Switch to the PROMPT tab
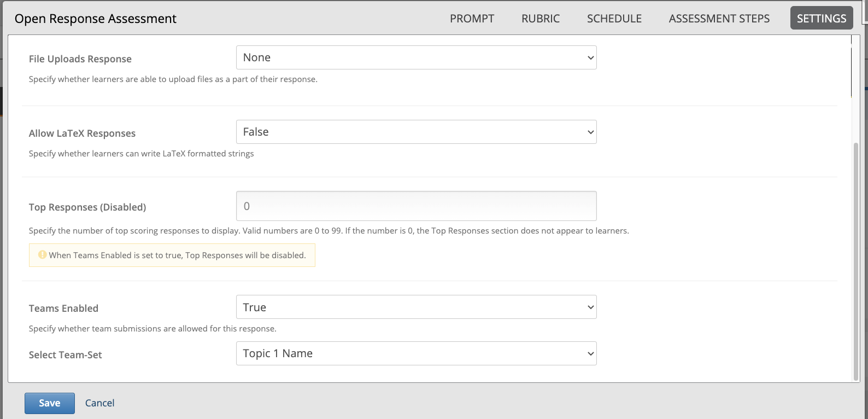868x419 pixels. pos(472,19)
